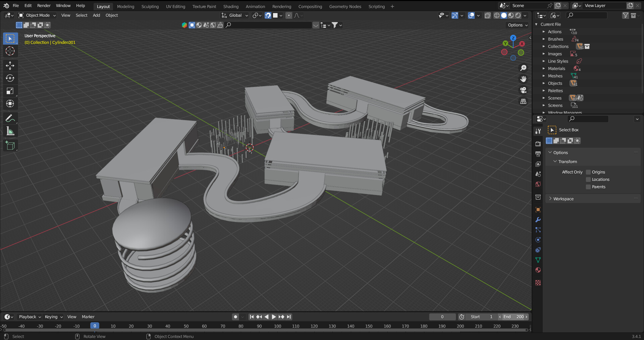Expand the Materials tree entry

(544, 69)
